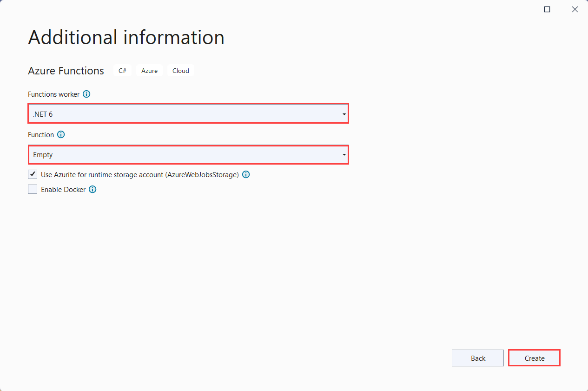The image size is (588, 391).
Task: Click the Cloud tag badge
Action: [x=181, y=71]
